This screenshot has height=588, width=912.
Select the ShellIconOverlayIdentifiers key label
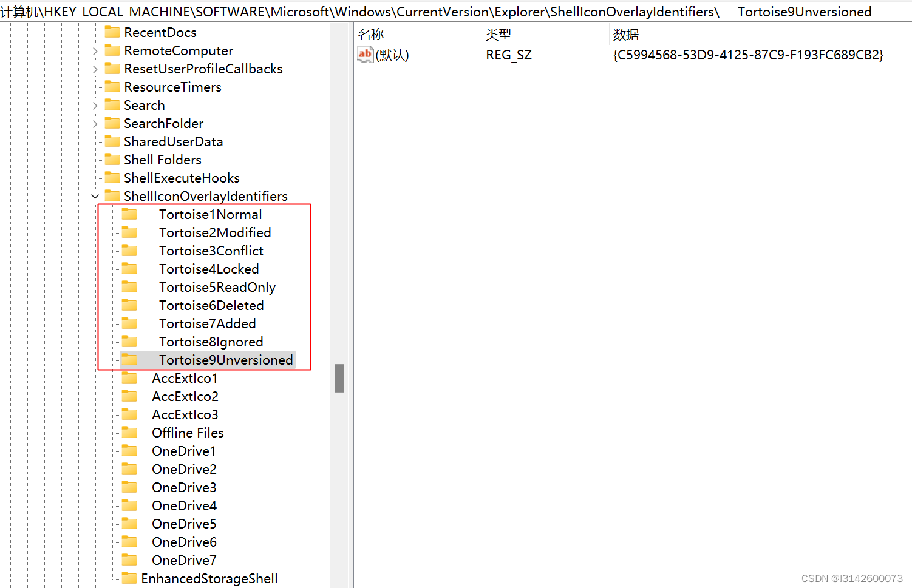tap(206, 196)
